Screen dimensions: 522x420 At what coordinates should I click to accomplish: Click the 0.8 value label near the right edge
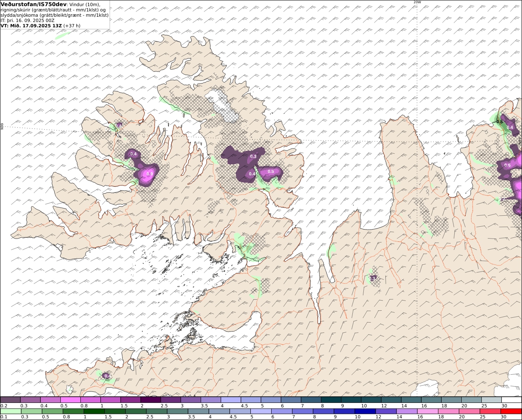point(500,122)
